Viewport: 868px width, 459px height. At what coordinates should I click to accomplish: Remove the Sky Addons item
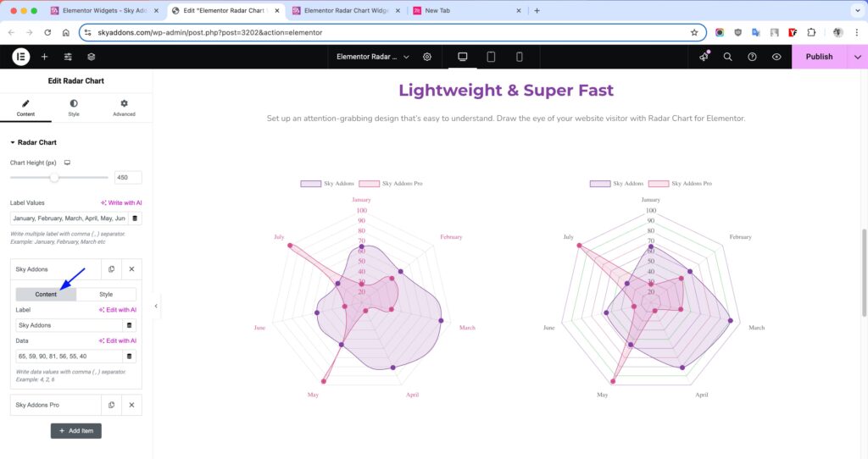(x=131, y=269)
